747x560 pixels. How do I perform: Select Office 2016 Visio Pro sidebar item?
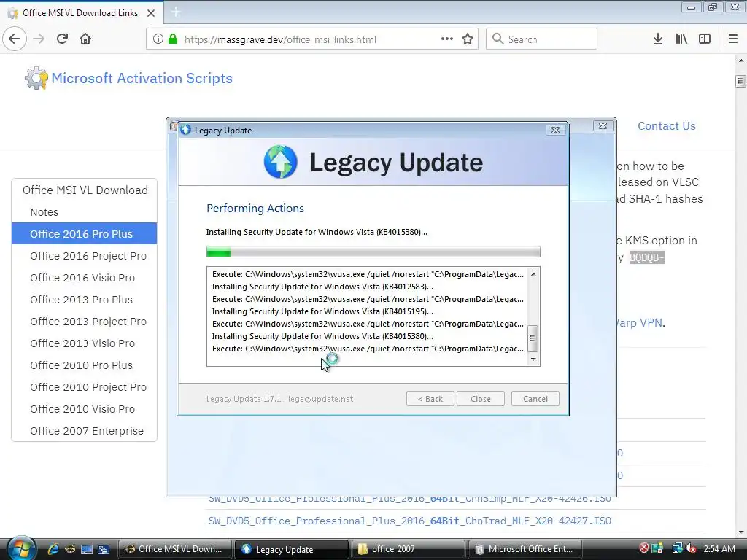[x=82, y=278]
